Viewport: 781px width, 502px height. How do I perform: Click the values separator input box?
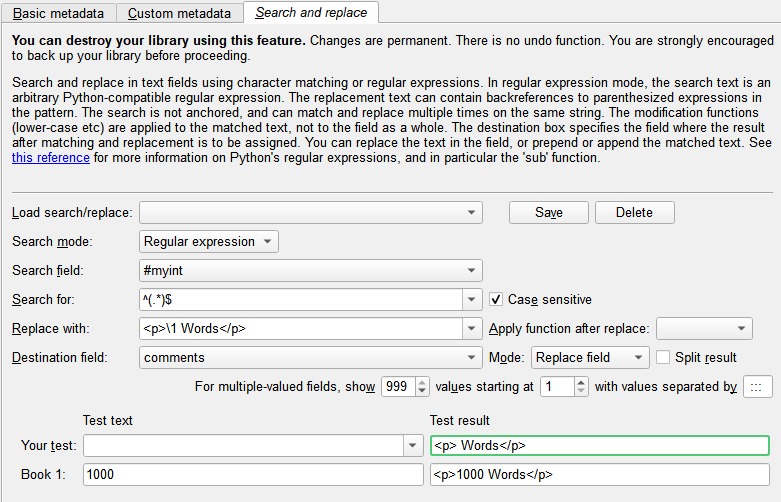757,387
